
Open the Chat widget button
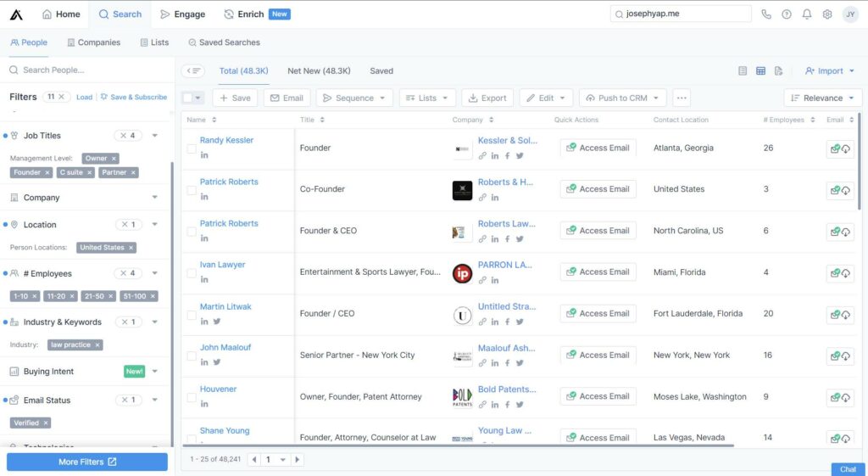[x=848, y=469]
